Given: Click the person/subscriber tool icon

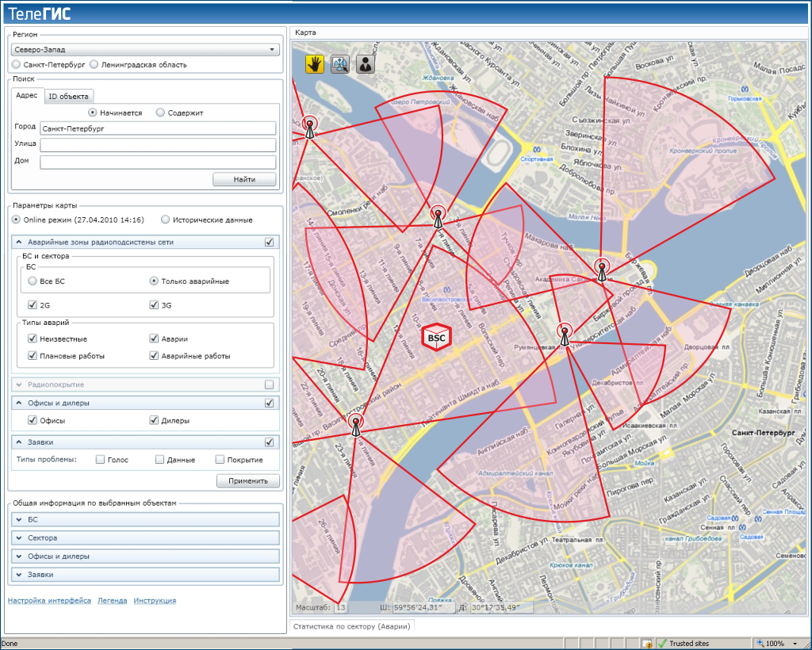Looking at the screenshot, I should click(x=365, y=65).
